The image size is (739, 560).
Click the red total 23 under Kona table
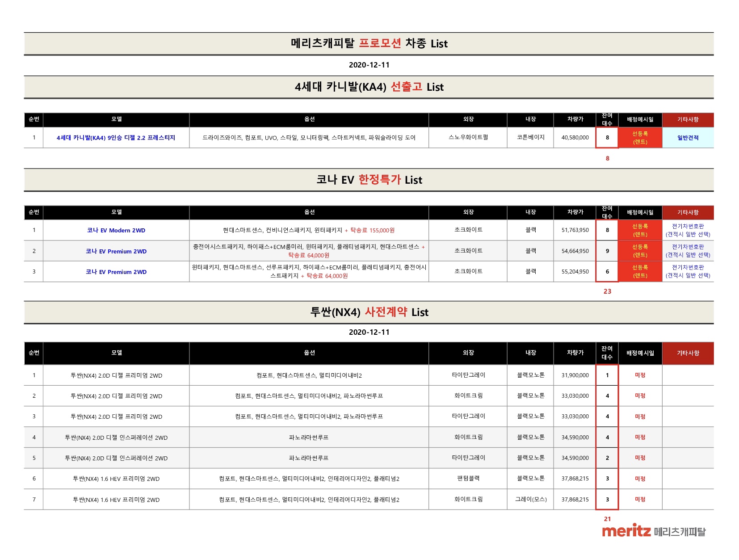(607, 291)
